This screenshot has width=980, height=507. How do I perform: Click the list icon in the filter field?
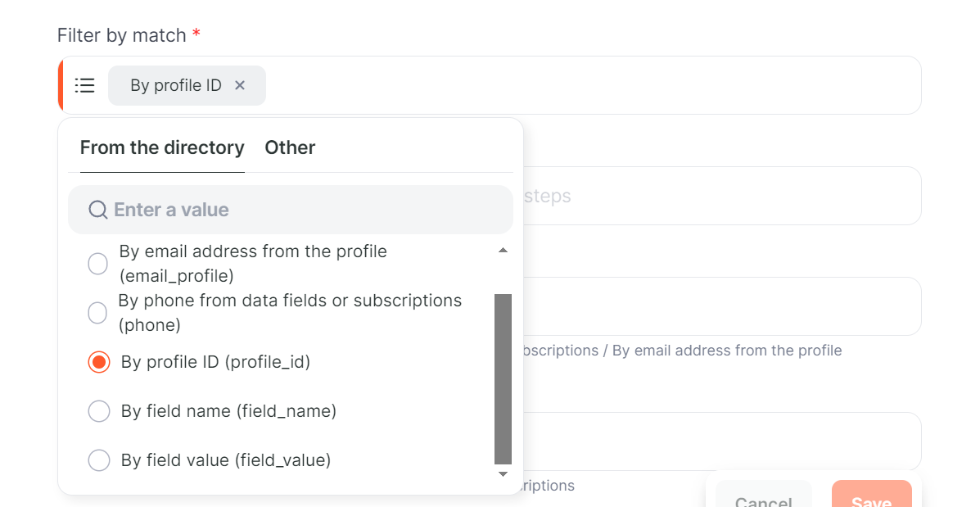tap(85, 85)
